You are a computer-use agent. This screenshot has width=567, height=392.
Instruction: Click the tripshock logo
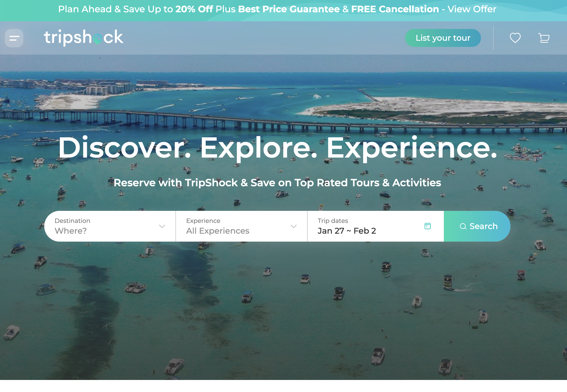[83, 37]
